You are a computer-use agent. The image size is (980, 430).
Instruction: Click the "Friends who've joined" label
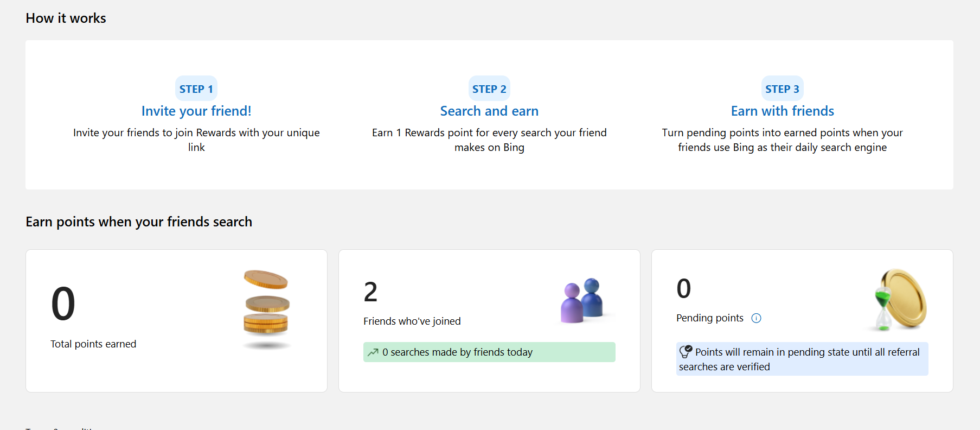(x=412, y=321)
